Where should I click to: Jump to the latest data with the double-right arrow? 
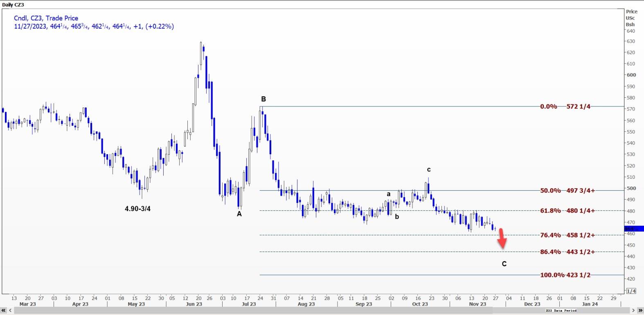click(640, 310)
